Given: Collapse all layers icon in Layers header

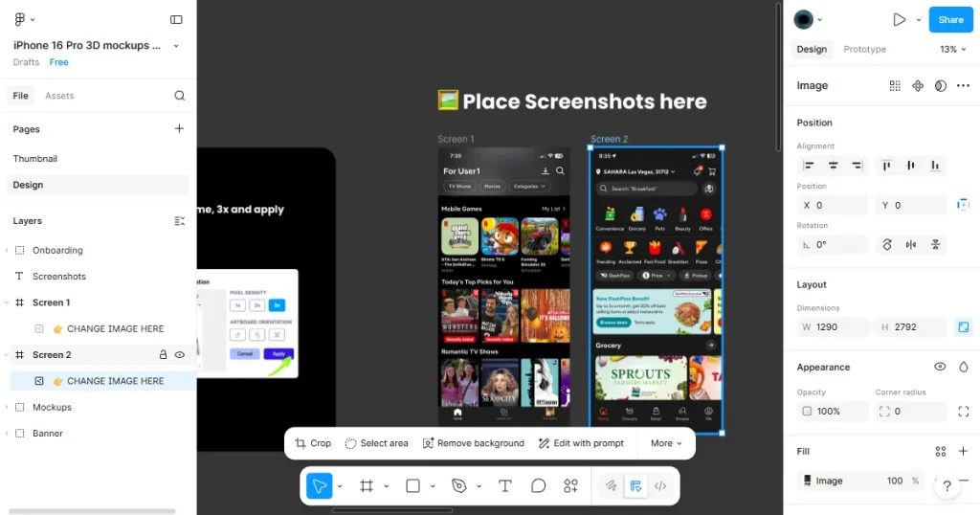Looking at the screenshot, I should pos(179,220).
